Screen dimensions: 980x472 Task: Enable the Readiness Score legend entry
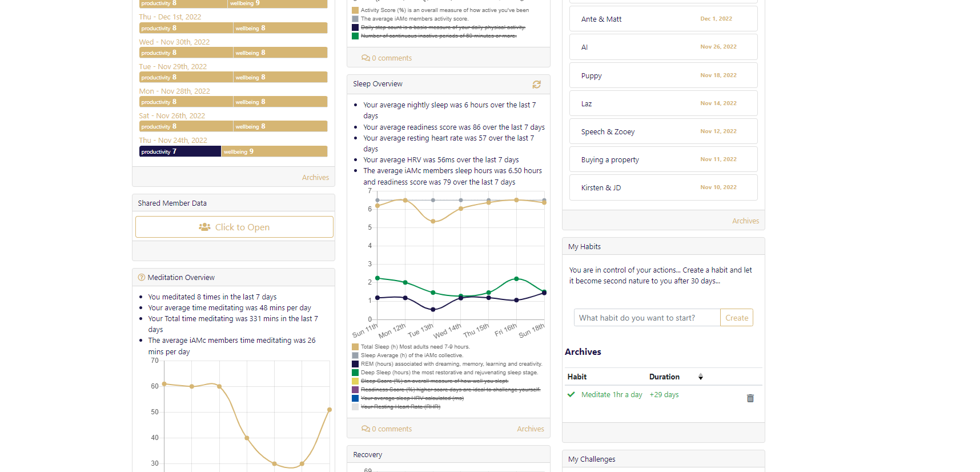[450, 390]
